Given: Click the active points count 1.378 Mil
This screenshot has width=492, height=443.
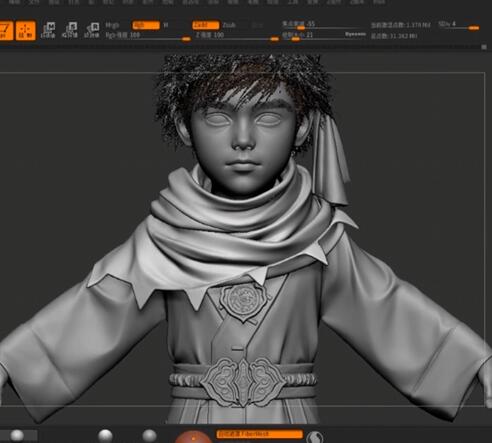Looking at the screenshot, I should 401,25.
